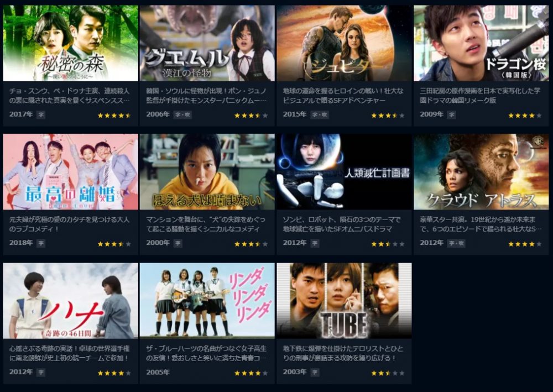Select the ハナ 奇跡の46日間 thumbnail
This screenshot has width=553, height=392.
71,301
